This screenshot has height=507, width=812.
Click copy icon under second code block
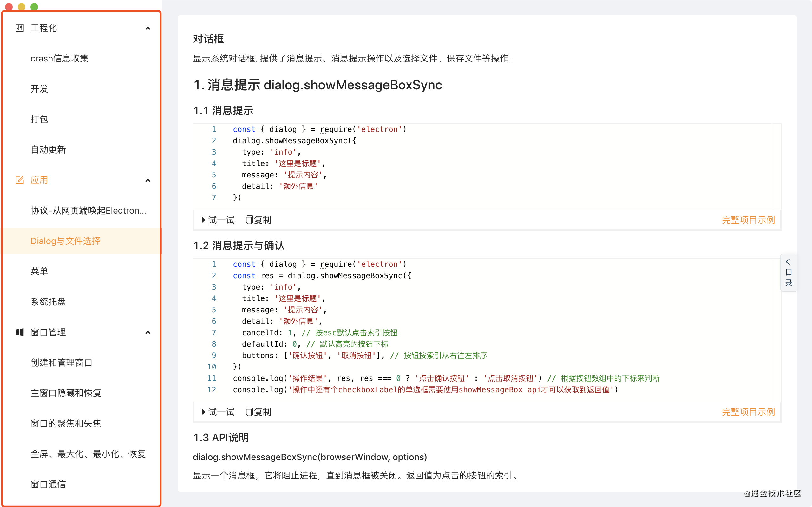[x=249, y=412]
